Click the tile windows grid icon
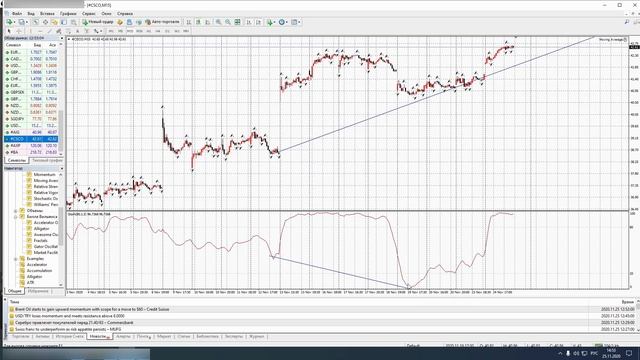640x360 pixels. 237,22
